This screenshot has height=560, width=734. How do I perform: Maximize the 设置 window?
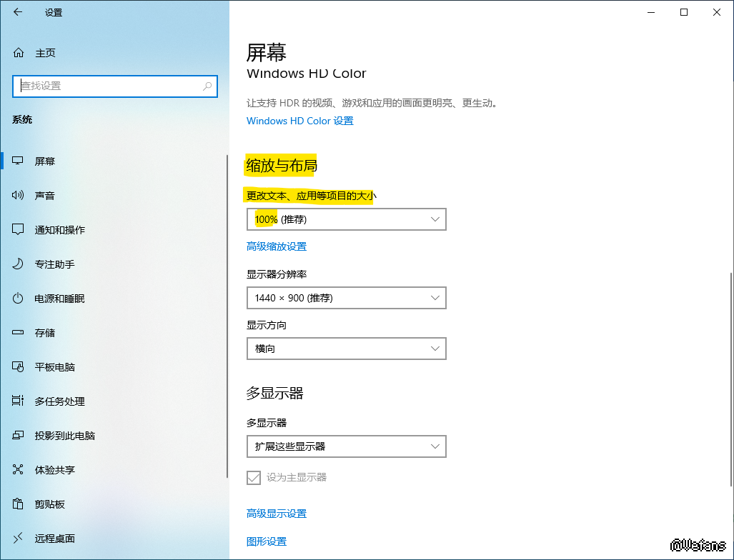click(684, 12)
